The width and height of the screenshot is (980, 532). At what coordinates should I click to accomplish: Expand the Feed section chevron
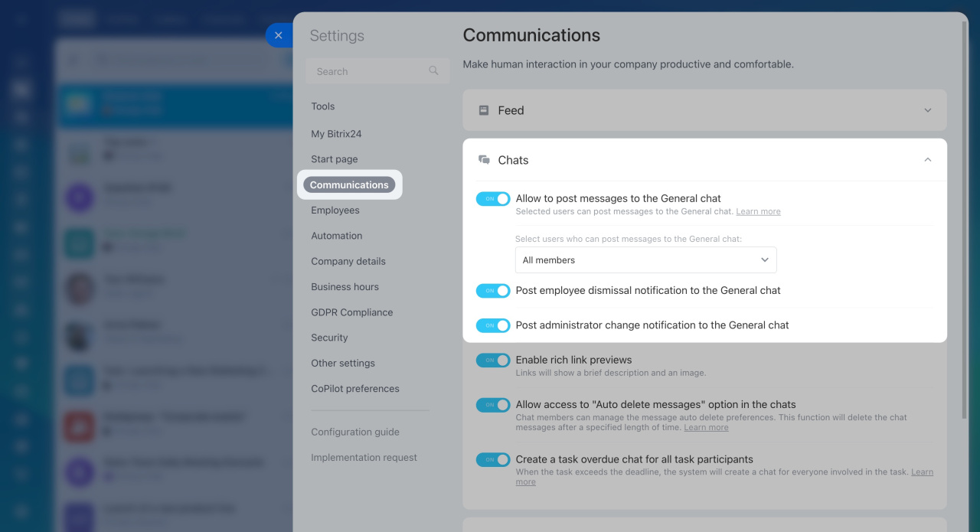pos(927,110)
